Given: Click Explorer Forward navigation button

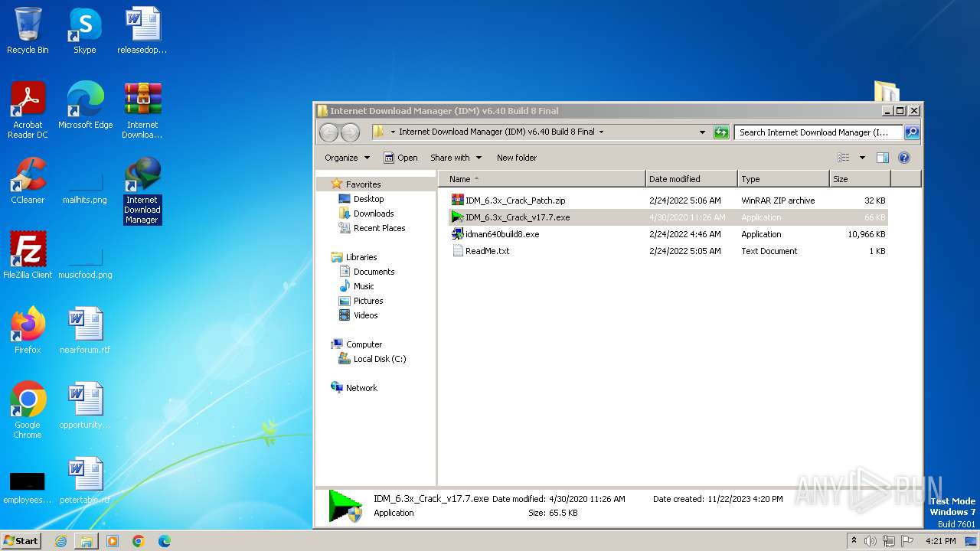Looking at the screenshot, I should [x=350, y=132].
